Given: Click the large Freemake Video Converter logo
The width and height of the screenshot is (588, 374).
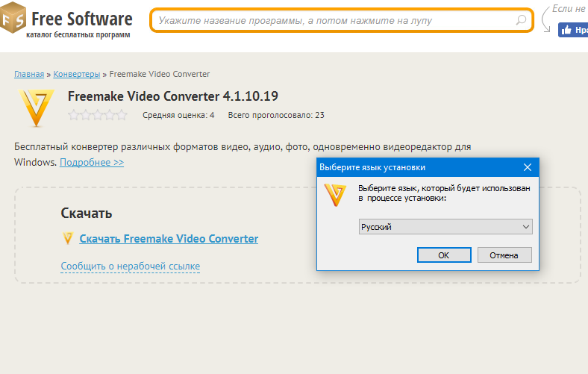Looking at the screenshot, I should coord(37,108).
